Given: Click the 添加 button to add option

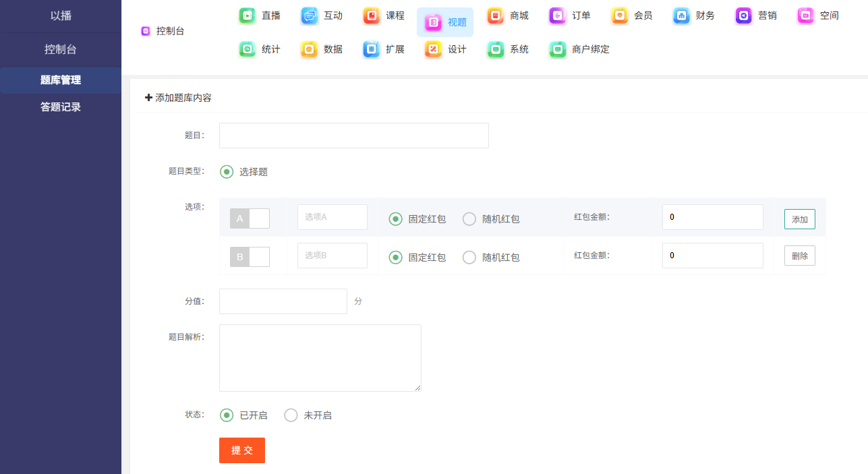Looking at the screenshot, I should [x=799, y=219].
